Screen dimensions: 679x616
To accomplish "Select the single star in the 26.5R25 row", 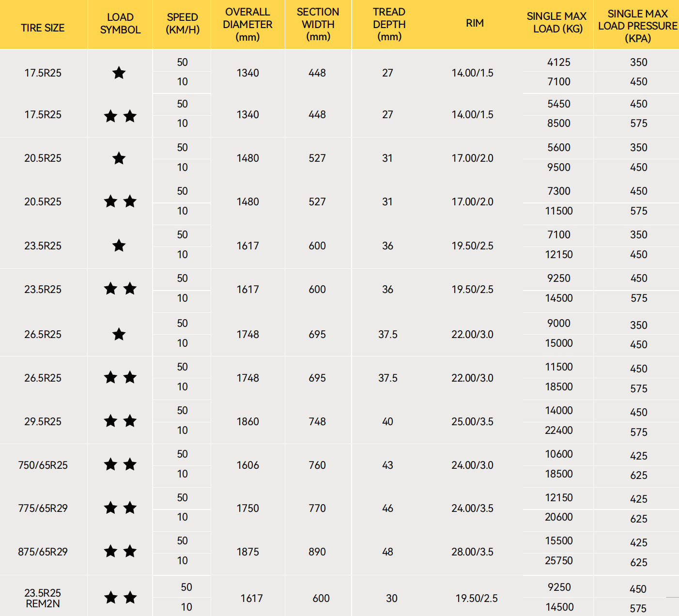I will coord(119,334).
